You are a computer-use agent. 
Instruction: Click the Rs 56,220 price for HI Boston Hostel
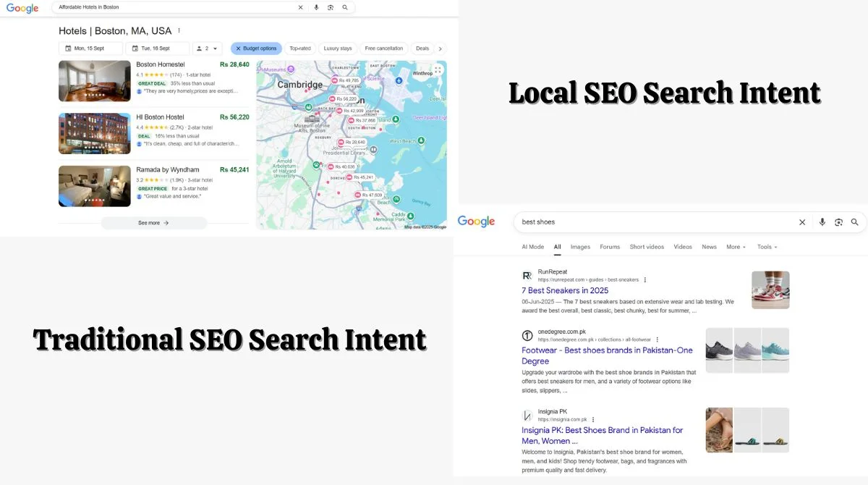234,117
